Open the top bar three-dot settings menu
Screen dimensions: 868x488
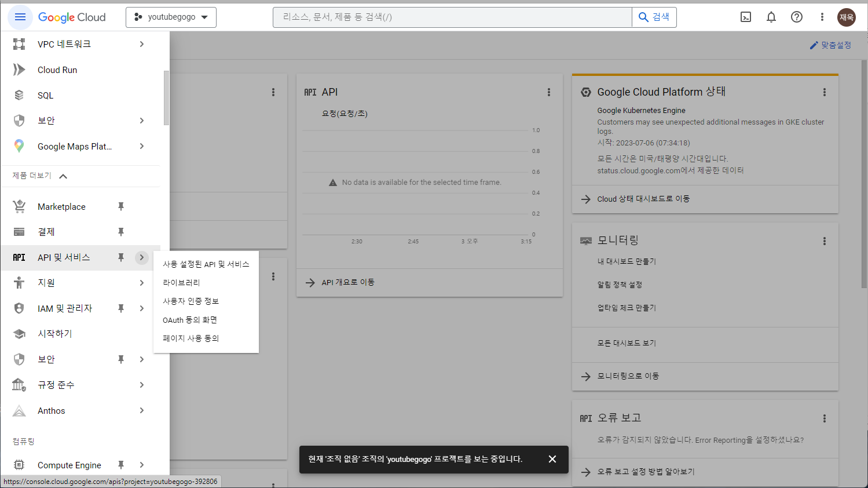tap(822, 17)
